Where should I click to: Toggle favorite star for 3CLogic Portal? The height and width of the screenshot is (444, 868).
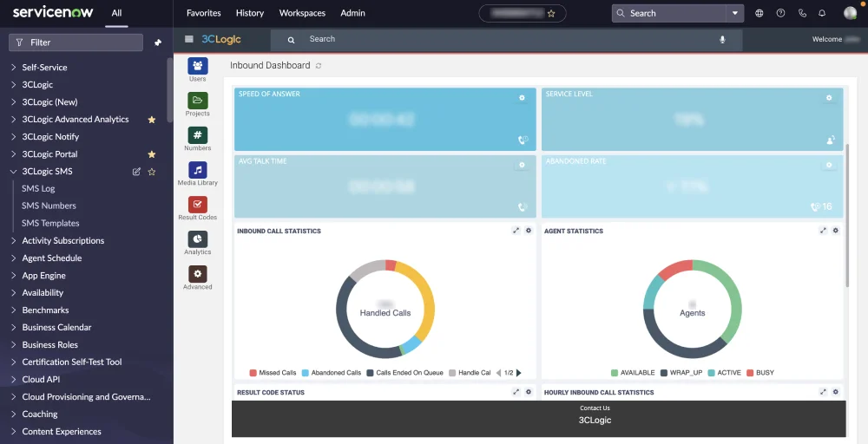[x=152, y=154]
